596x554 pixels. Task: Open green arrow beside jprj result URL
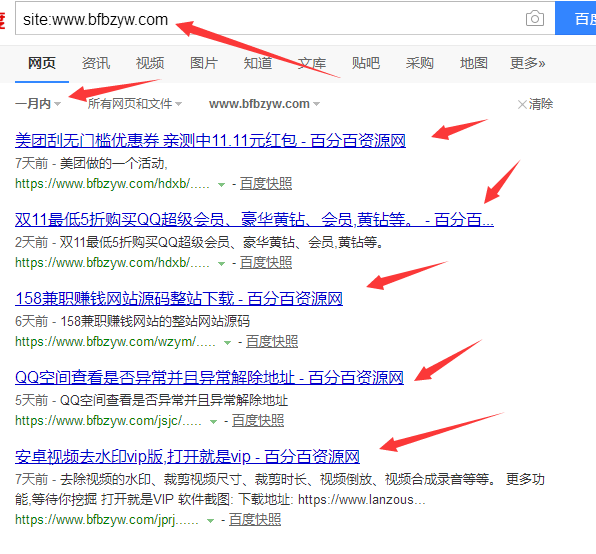(210, 521)
